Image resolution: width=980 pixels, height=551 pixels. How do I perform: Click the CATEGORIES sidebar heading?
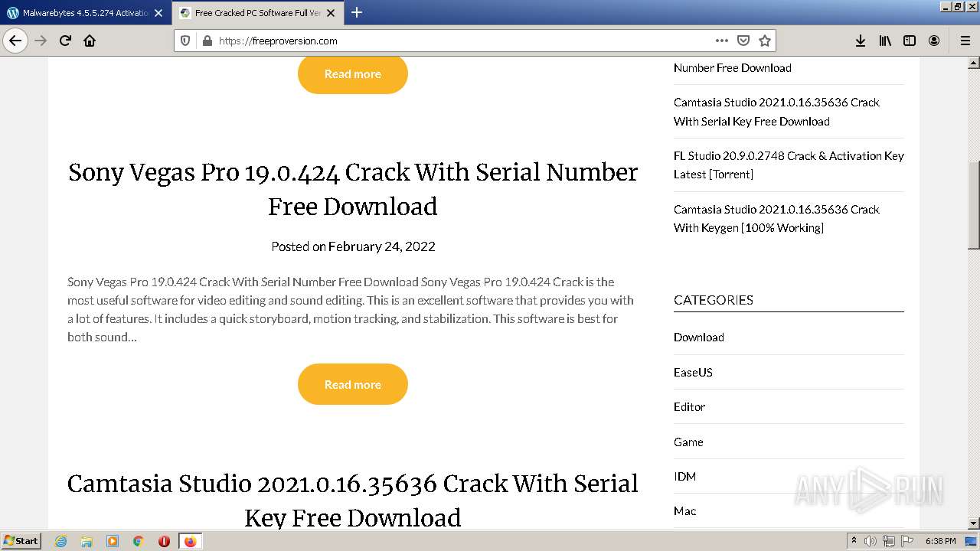(714, 300)
